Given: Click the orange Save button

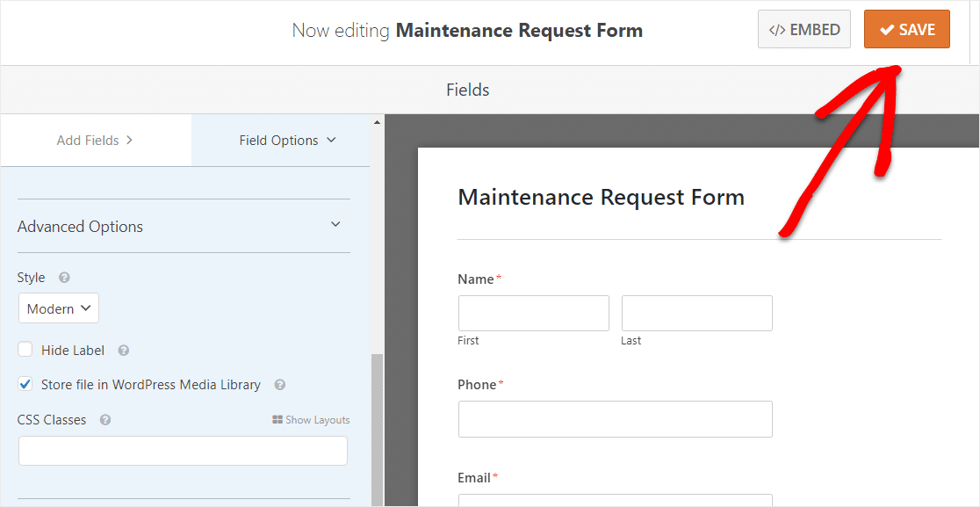Looking at the screenshot, I should pos(907,29).
